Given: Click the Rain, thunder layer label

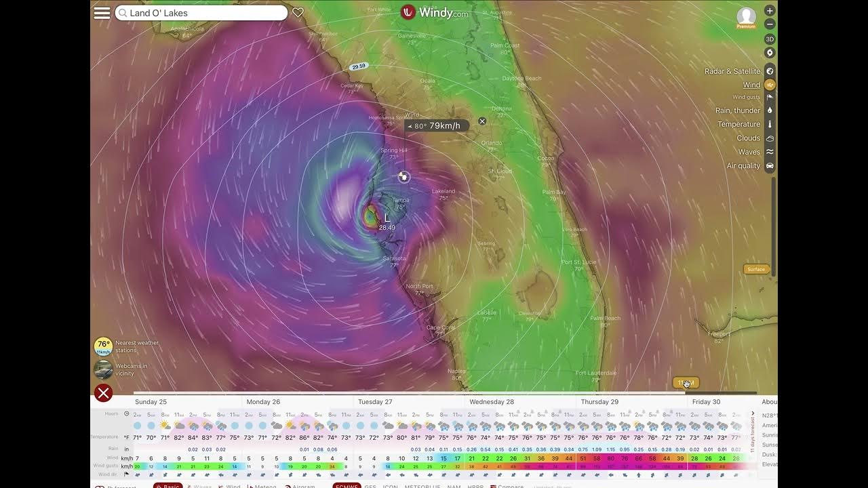Looking at the screenshot, I should click(x=738, y=110).
